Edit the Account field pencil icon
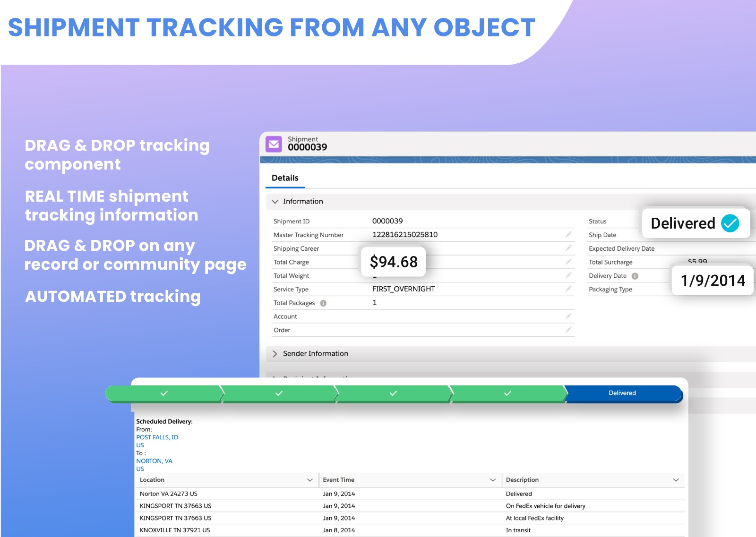 568,316
